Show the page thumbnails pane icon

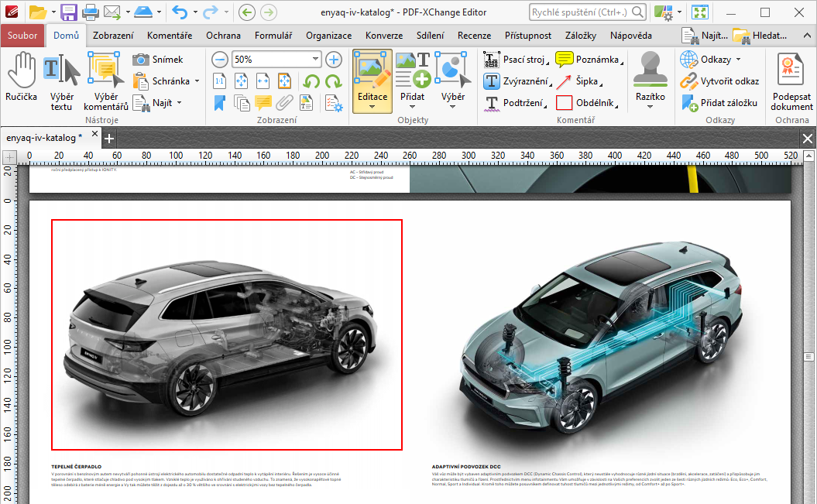coord(242,103)
